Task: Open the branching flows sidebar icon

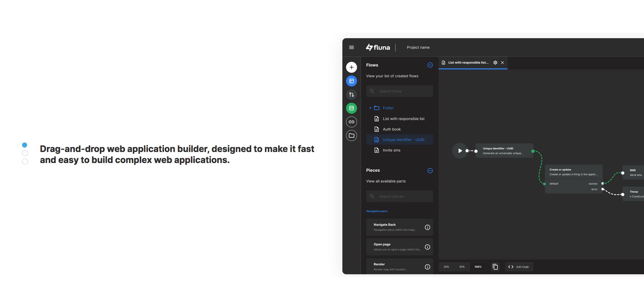Action: (351, 95)
